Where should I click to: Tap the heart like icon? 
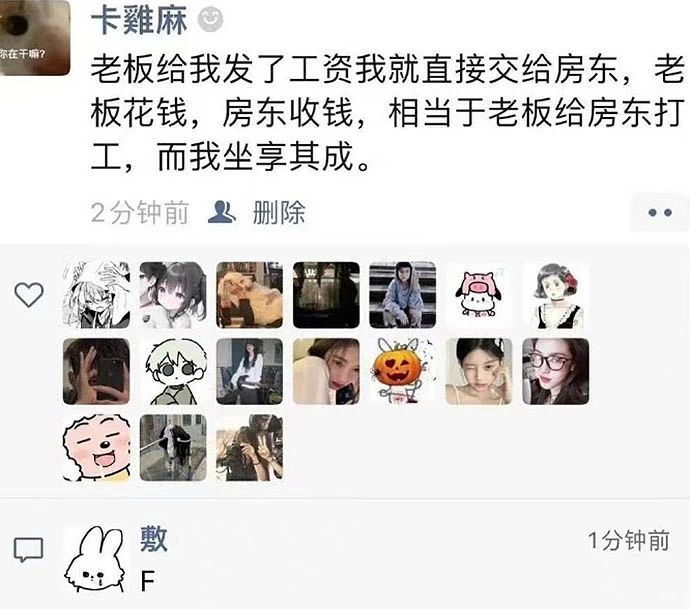click(x=29, y=294)
